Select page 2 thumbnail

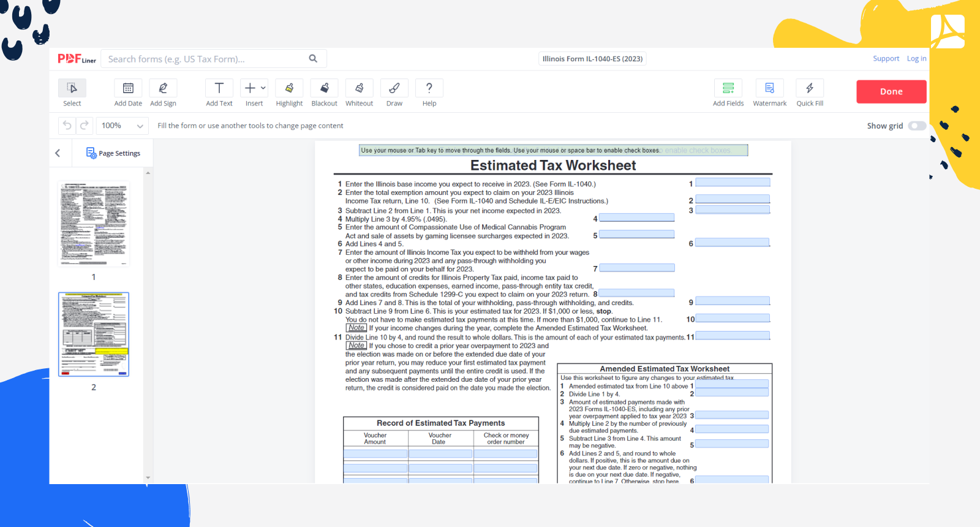[94, 335]
